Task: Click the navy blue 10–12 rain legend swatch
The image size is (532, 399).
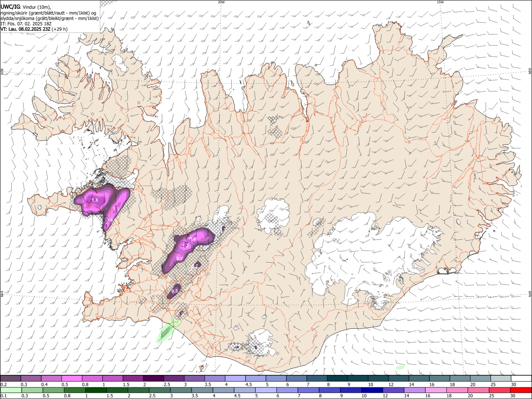Action: [x=372, y=390]
